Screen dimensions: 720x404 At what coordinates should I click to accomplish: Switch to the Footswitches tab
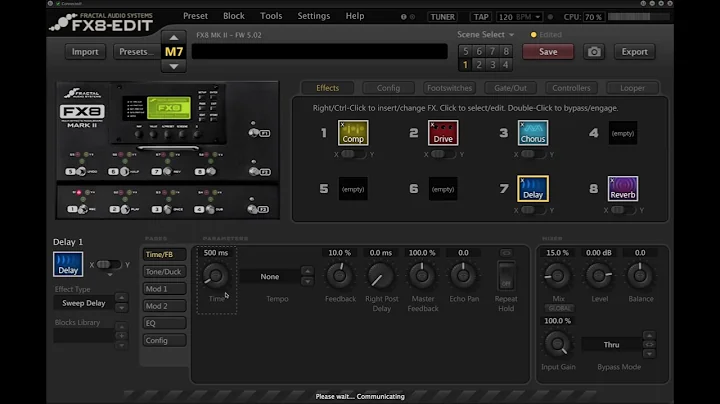pos(449,88)
